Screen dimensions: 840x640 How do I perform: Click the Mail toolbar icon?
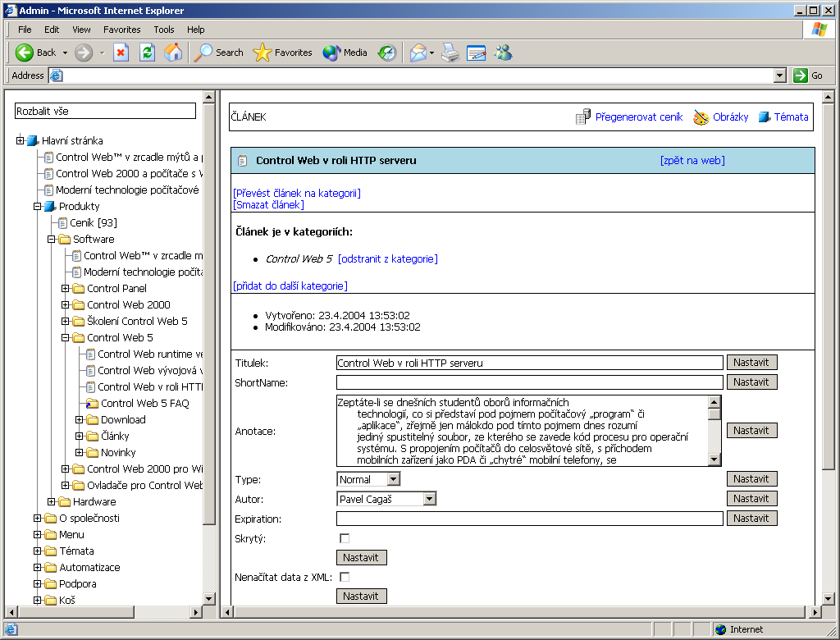coord(418,53)
